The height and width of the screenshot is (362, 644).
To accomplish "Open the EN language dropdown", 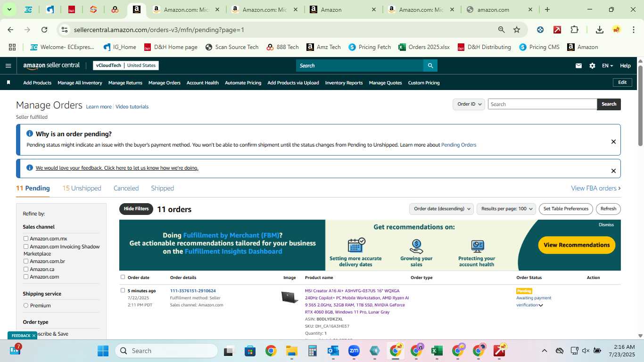I will point(607,66).
